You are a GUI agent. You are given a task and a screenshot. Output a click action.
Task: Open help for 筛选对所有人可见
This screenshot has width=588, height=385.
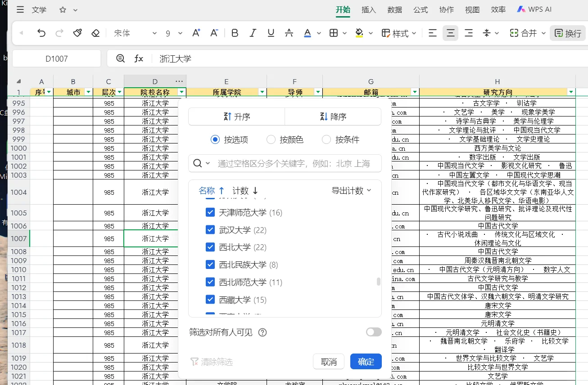[x=262, y=332]
